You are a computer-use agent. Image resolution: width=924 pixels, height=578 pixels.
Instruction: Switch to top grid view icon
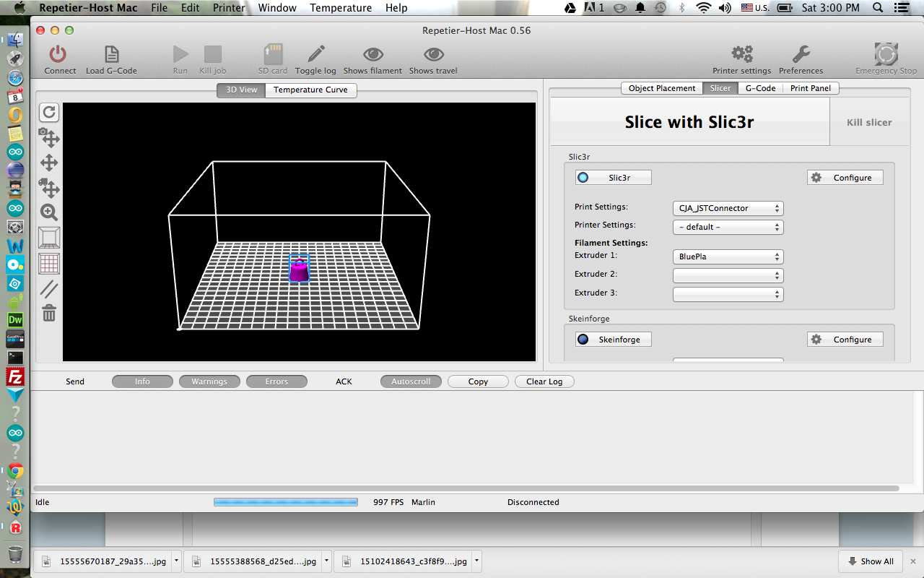click(x=49, y=264)
